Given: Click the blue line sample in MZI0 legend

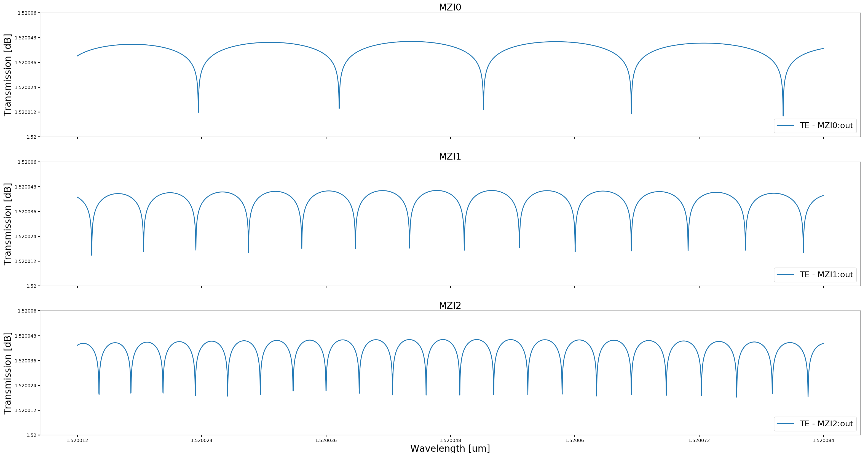Looking at the screenshot, I should pos(785,126).
